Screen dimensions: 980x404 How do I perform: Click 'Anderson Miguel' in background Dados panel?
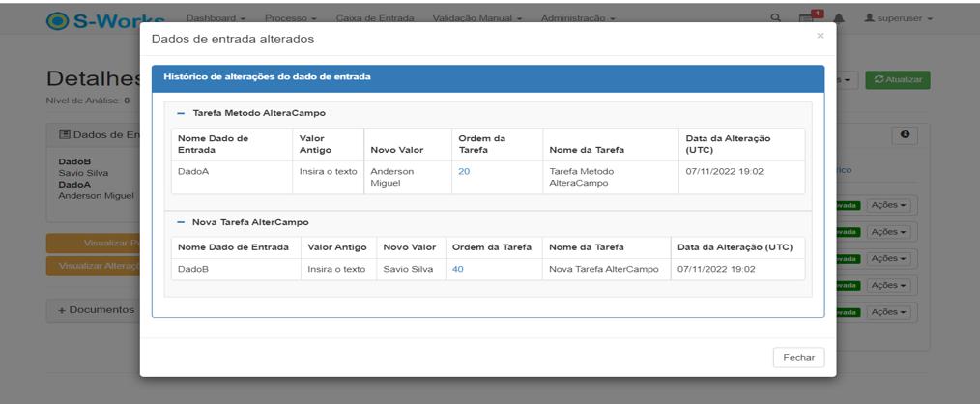point(96,196)
